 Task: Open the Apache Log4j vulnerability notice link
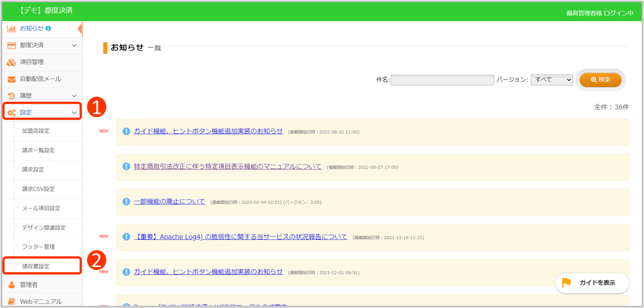coord(240,237)
